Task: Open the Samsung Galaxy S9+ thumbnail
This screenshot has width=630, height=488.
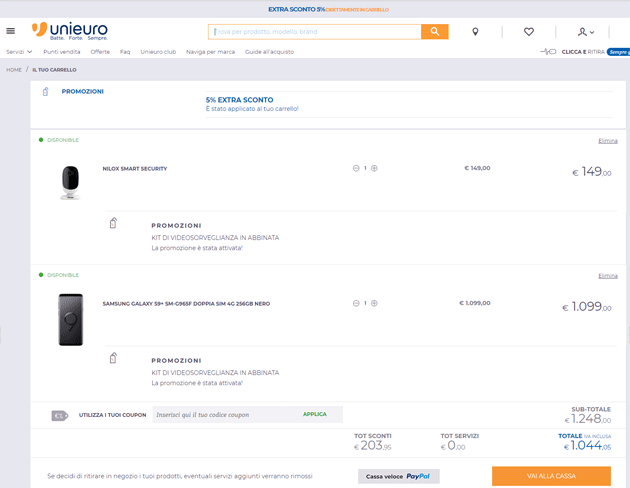Action: pos(71,319)
